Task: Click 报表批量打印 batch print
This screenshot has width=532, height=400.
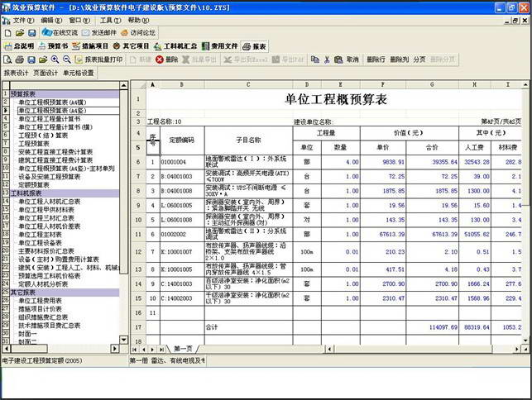Action: (x=98, y=60)
